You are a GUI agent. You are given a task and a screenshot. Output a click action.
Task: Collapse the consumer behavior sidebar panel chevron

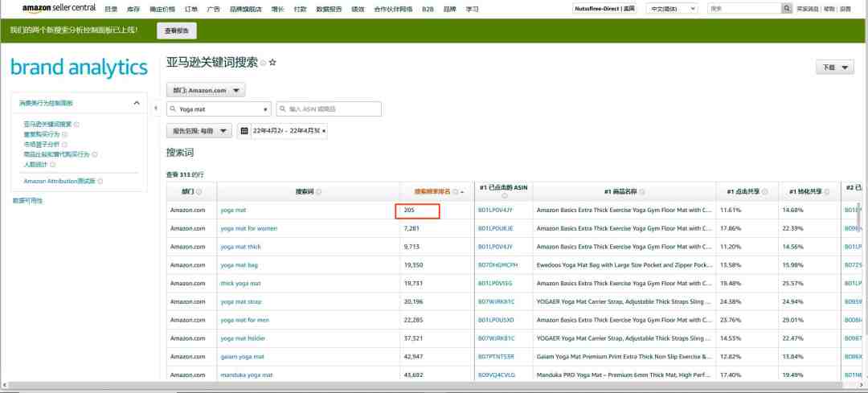click(137, 103)
